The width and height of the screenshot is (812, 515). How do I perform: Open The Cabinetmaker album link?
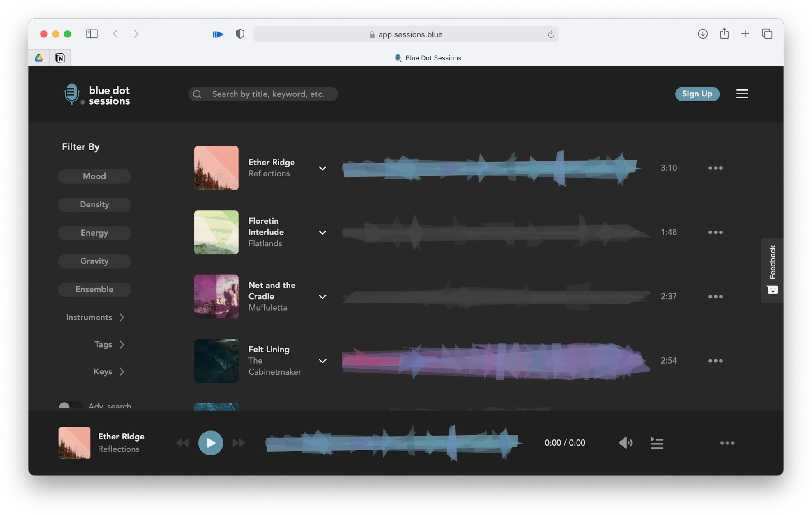(274, 366)
